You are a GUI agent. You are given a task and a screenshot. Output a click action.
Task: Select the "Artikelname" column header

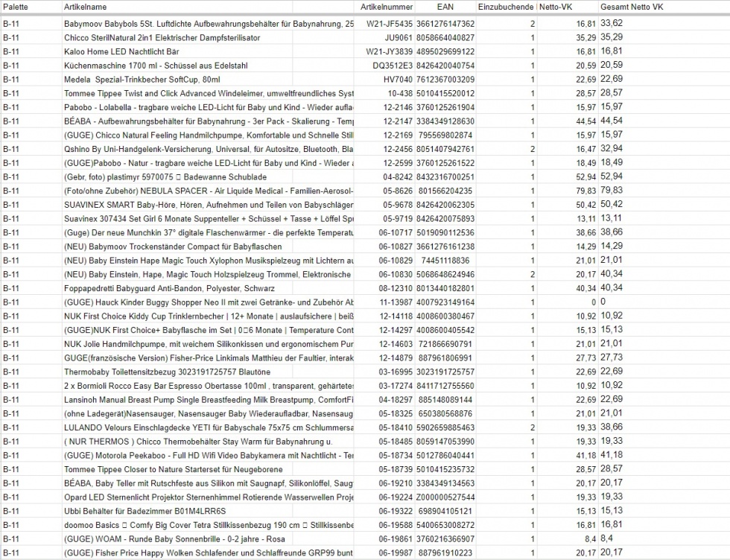click(x=85, y=7)
